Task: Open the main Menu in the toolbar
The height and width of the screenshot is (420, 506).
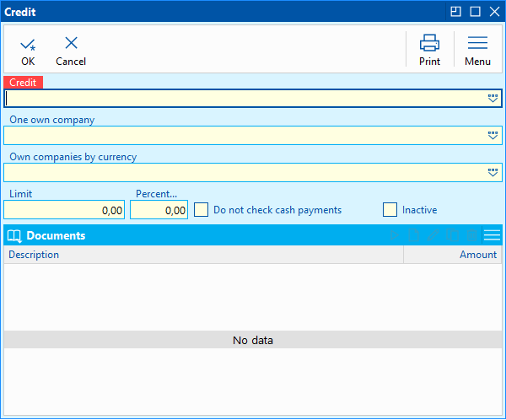Action: (x=477, y=50)
